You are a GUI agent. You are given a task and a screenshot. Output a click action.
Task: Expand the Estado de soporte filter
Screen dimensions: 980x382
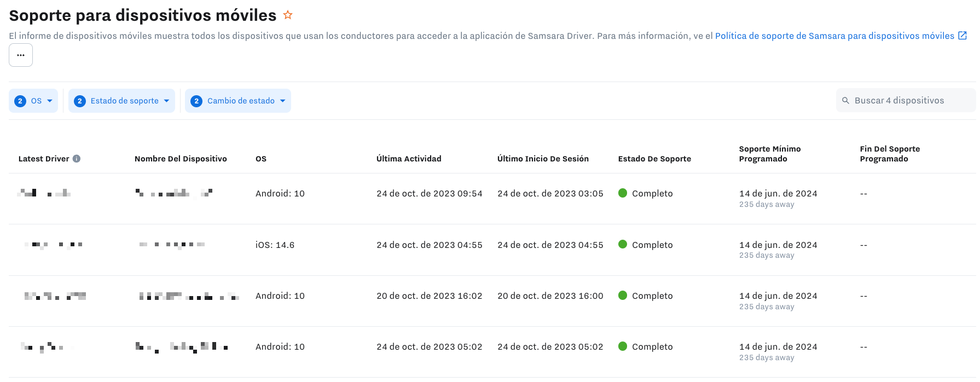121,101
